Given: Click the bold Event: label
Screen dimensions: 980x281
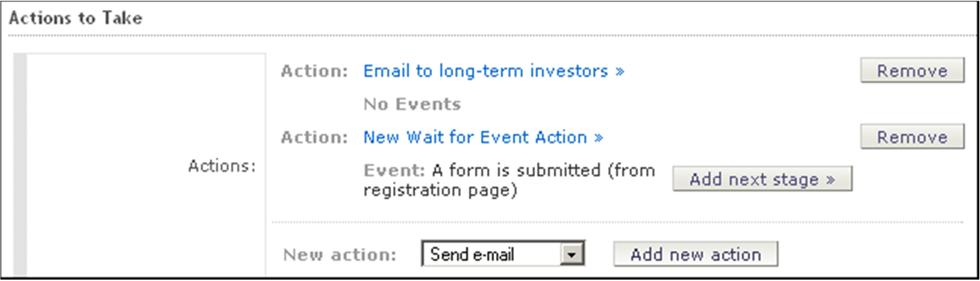Looking at the screenshot, I should pyautogui.click(x=394, y=171).
